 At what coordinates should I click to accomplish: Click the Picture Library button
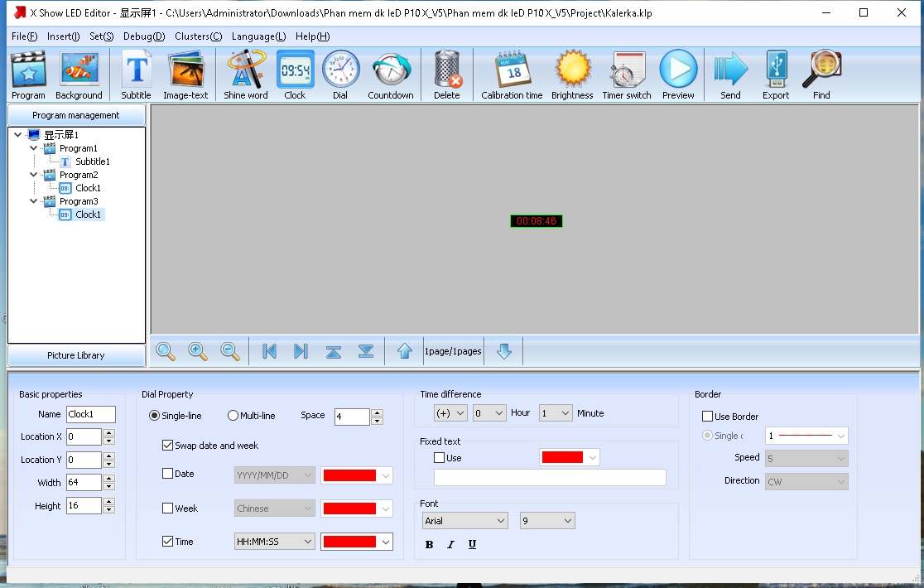tap(76, 355)
